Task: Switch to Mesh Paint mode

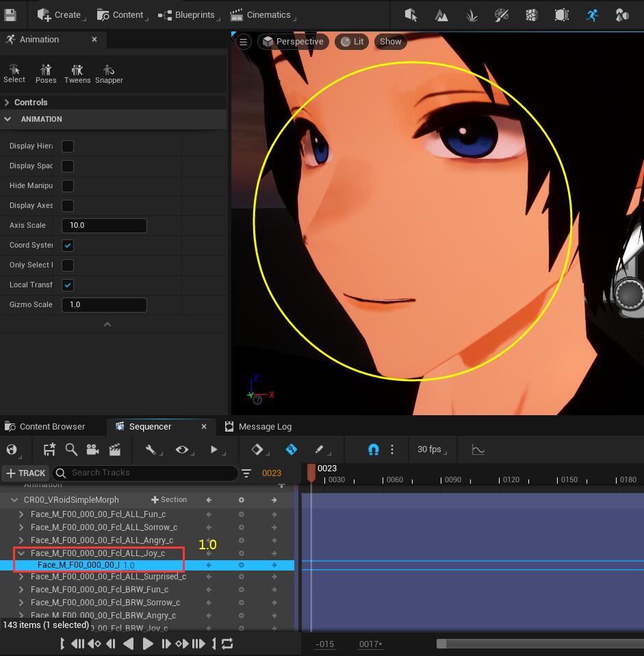Action: click(501, 15)
